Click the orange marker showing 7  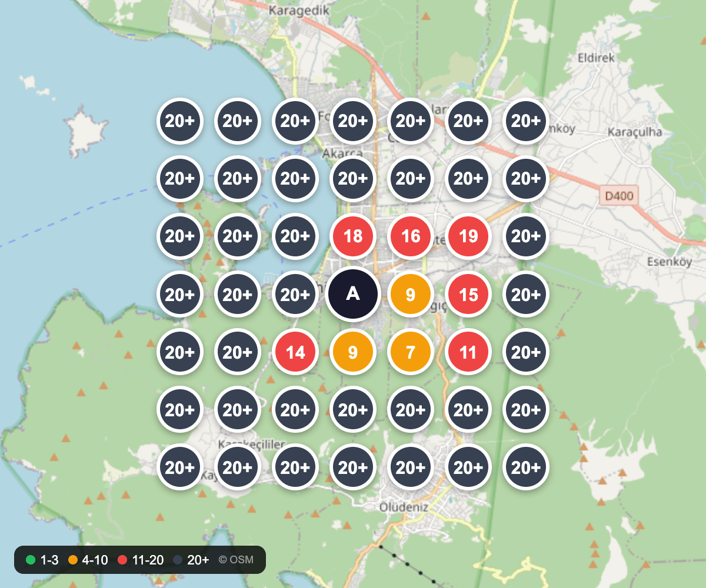tap(411, 352)
